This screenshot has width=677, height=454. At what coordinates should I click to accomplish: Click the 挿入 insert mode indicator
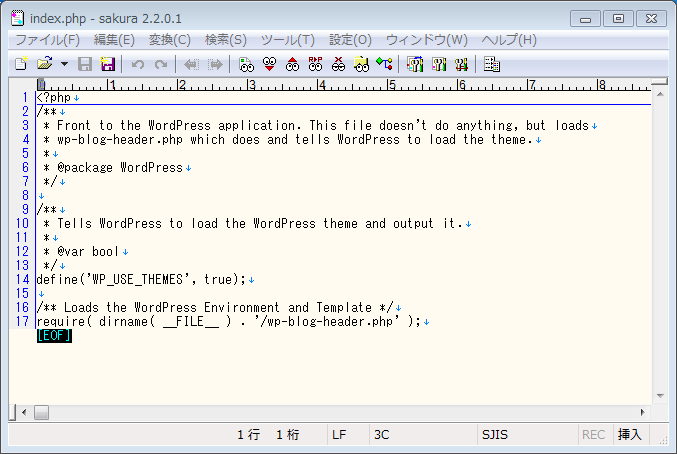coord(630,435)
